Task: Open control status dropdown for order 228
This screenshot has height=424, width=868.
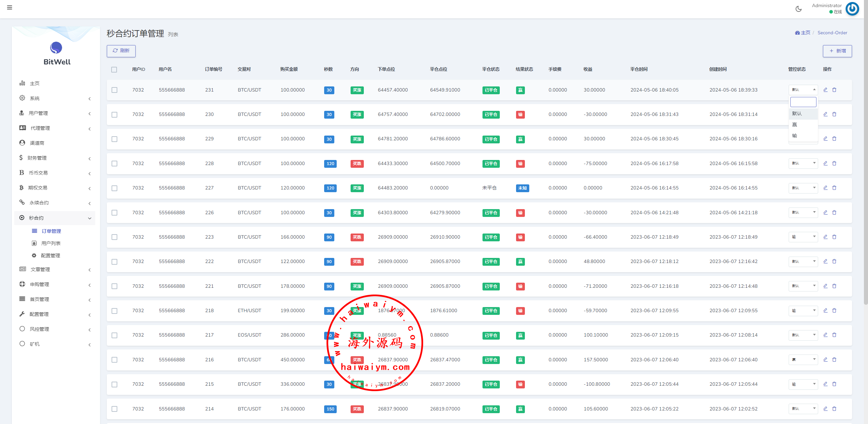Action: pos(803,163)
